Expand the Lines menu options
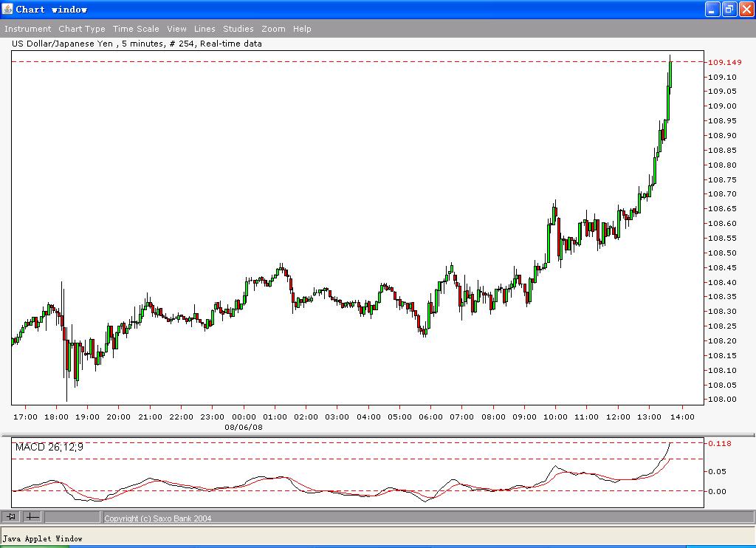Image resolution: width=756 pixels, height=548 pixels. 205,29
